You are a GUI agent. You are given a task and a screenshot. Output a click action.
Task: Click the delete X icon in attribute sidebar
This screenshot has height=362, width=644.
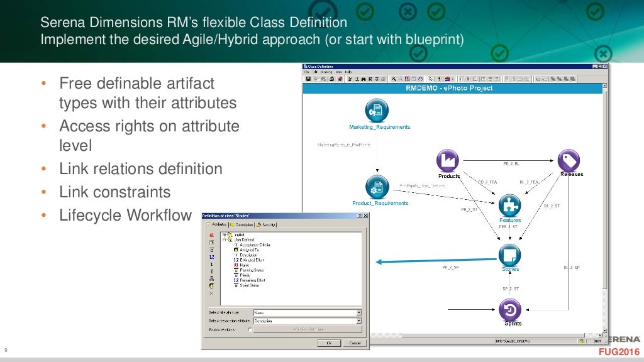pos(211,293)
